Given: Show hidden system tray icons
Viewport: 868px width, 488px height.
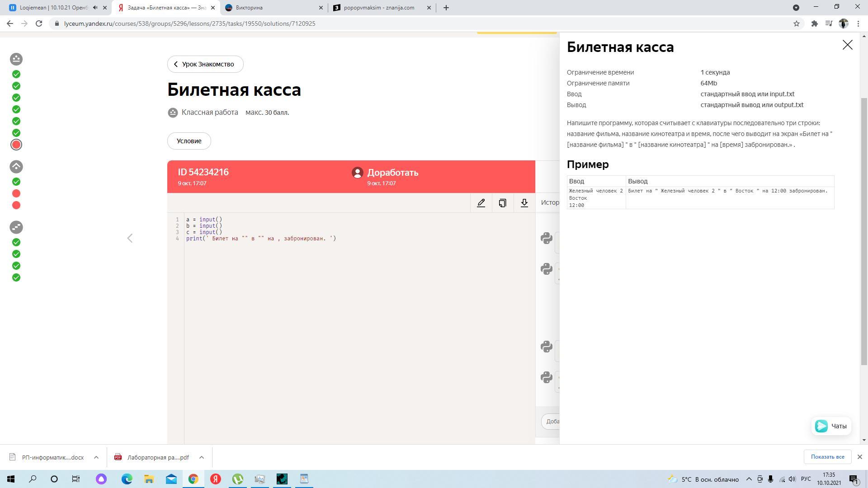Looking at the screenshot, I should click(x=749, y=479).
